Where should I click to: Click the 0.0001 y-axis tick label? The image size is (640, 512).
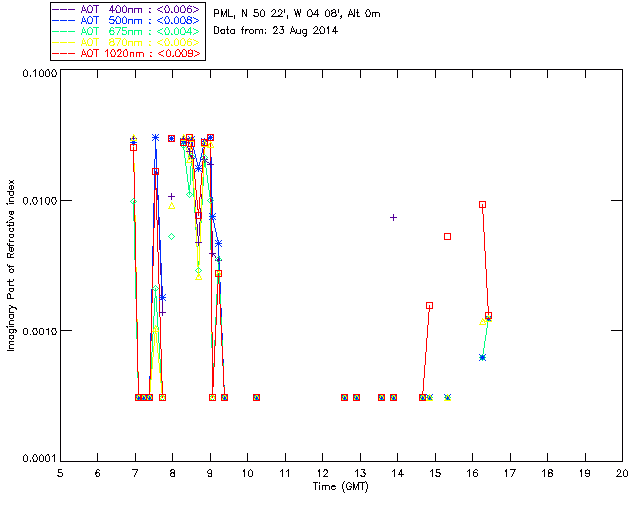point(39,459)
